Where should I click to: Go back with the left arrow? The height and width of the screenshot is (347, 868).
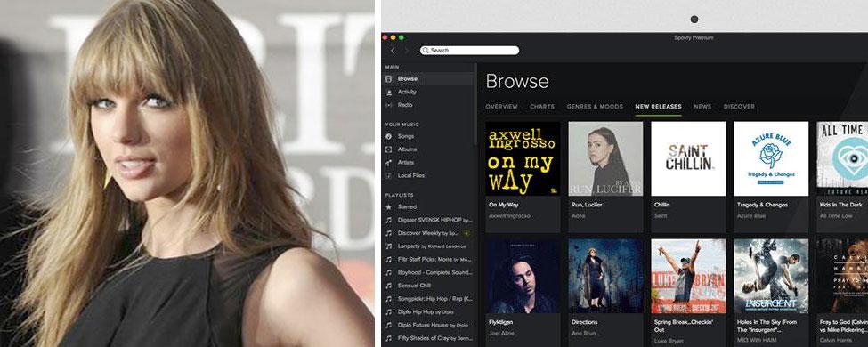393,51
